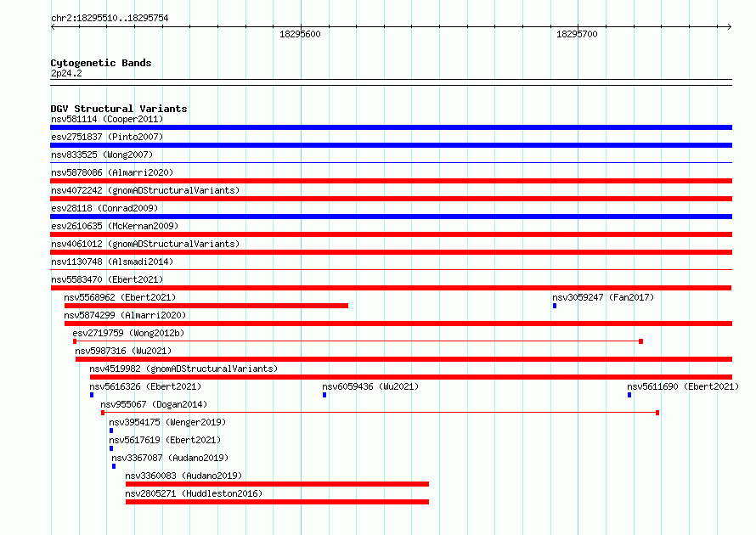Click the 18295600 ruler position label
The width and height of the screenshot is (756, 535).
click(x=300, y=34)
